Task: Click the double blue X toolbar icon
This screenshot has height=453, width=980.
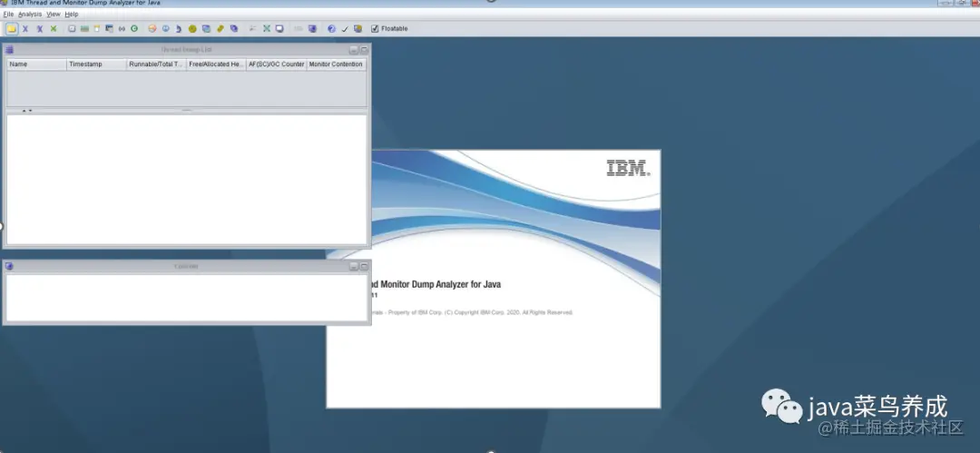Action: [39, 29]
